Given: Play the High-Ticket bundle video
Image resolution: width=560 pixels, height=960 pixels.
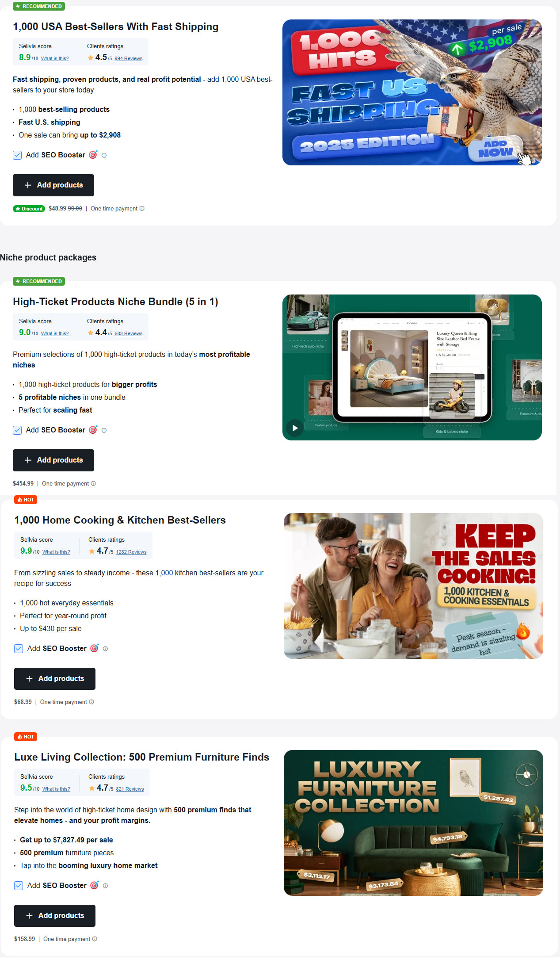Looking at the screenshot, I should pyautogui.click(x=295, y=428).
